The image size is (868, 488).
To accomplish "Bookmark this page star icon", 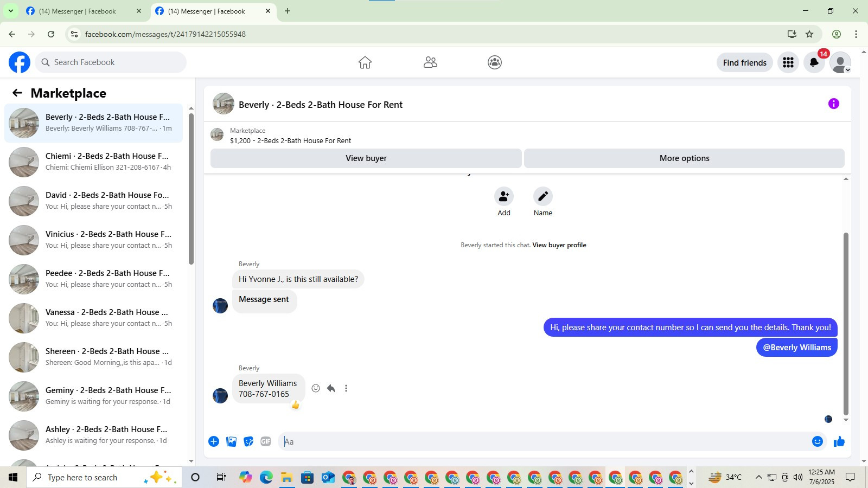I will (809, 34).
